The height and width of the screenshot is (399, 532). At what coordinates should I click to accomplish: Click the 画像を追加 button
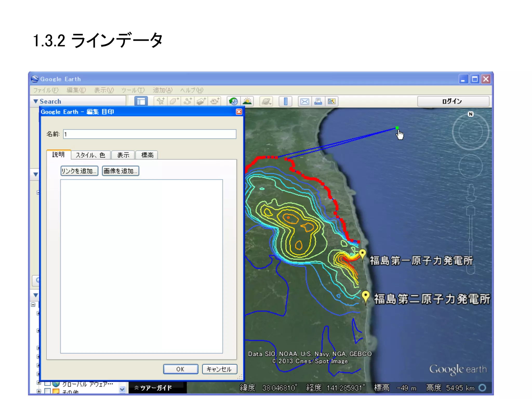[x=121, y=171]
